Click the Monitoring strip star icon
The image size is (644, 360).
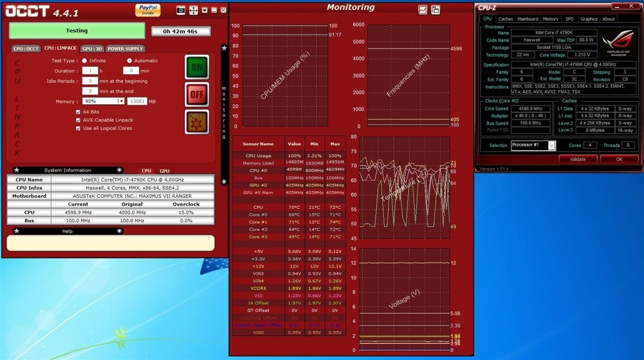[224, 48]
